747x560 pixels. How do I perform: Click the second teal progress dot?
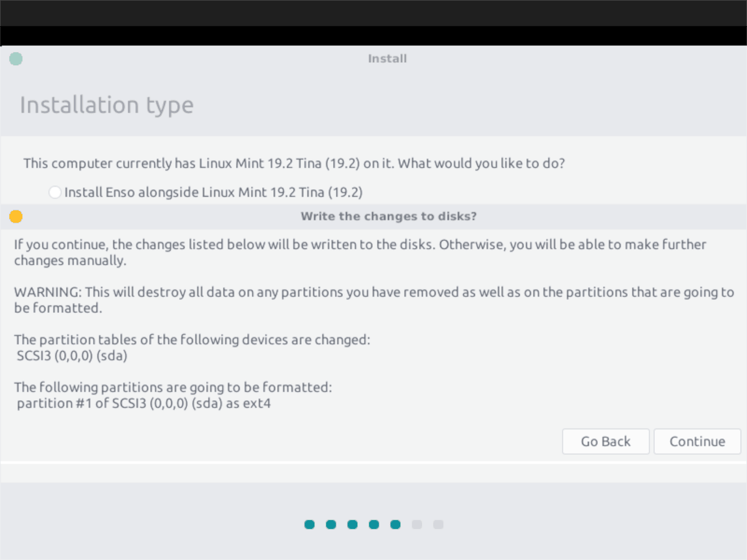coord(331,525)
